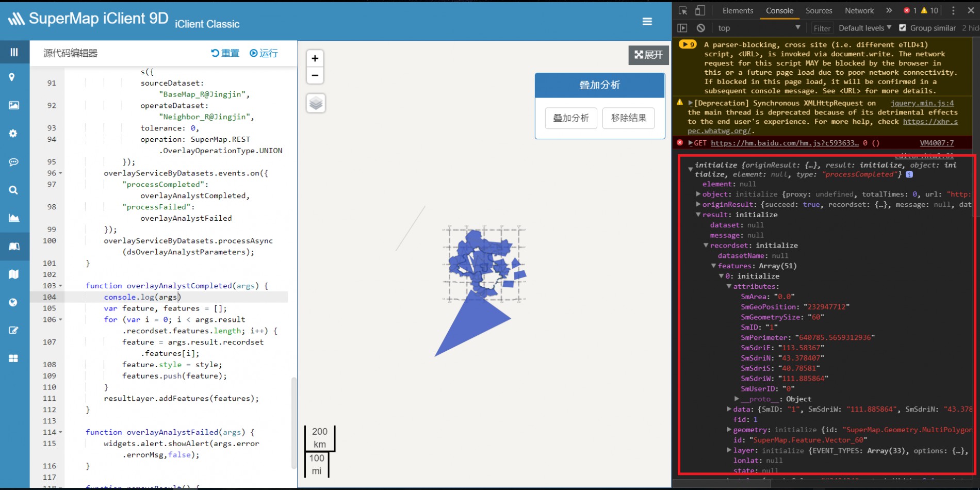Select the location pin sidebar icon

click(12, 77)
